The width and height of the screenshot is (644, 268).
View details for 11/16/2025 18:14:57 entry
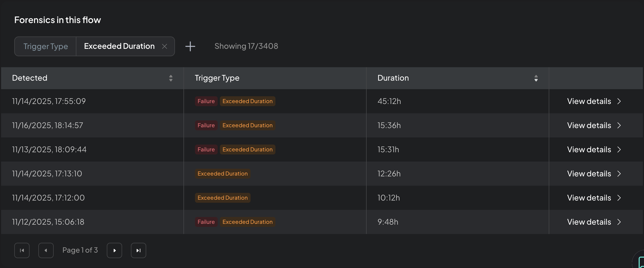click(589, 125)
